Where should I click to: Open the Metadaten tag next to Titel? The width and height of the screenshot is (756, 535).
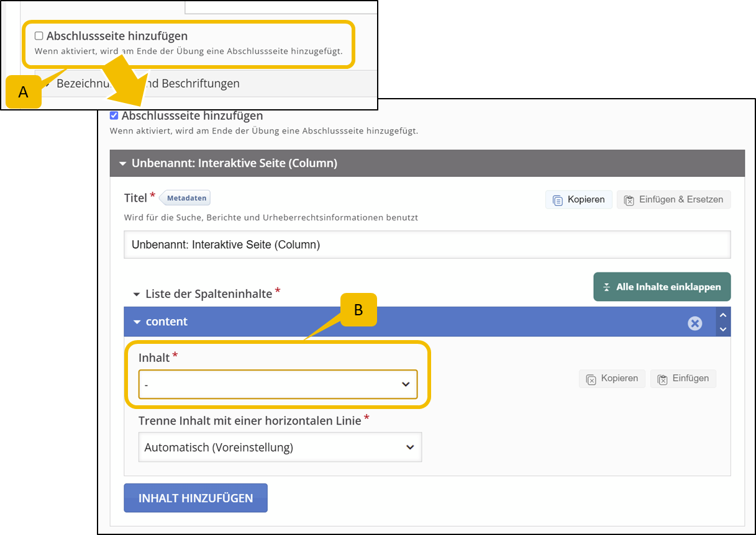tap(186, 198)
